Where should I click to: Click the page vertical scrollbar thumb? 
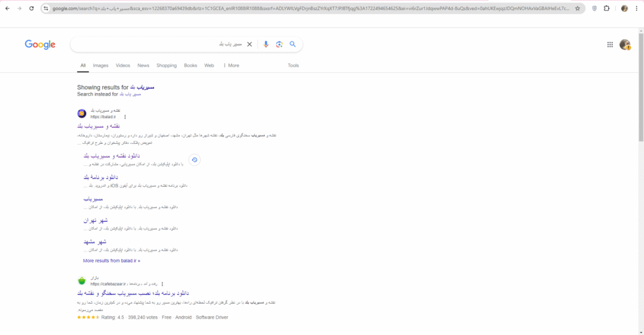(x=641, y=87)
